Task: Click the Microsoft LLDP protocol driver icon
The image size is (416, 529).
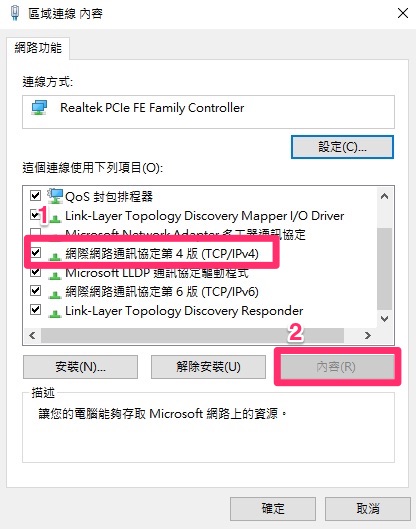Action: 54,276
